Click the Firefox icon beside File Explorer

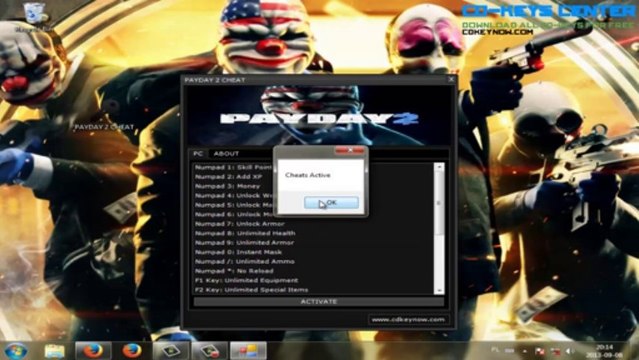point(93,351)
